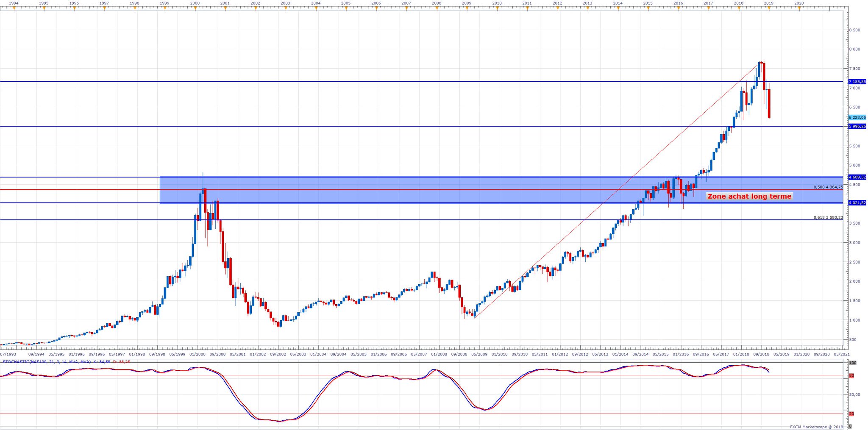Click the orange marker under year 1994
Viewport: 868px width, 430px height.
(14, 8)
